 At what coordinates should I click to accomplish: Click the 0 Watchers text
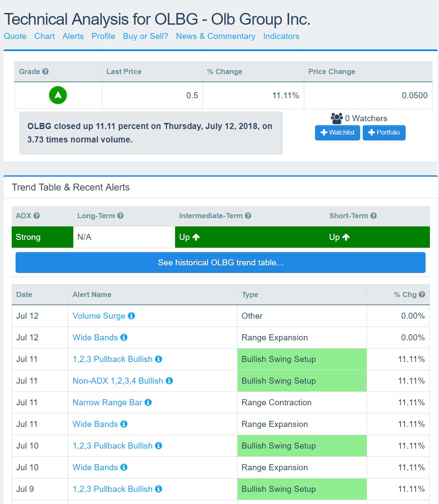tap(366, 118)
